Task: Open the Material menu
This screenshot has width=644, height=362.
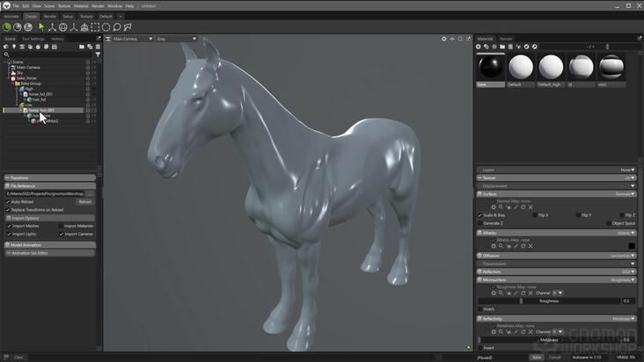Action: pos(81,6)
